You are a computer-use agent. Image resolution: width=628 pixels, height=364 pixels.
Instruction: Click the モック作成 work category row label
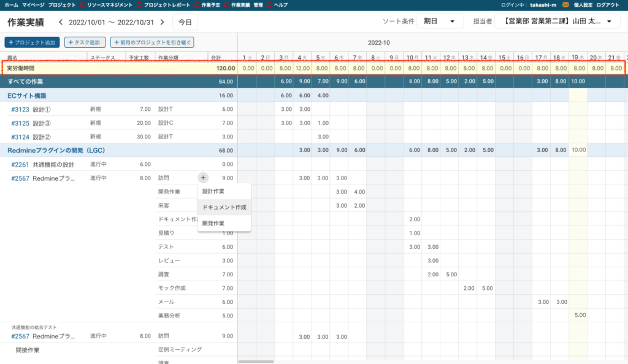tap(172, 288)
